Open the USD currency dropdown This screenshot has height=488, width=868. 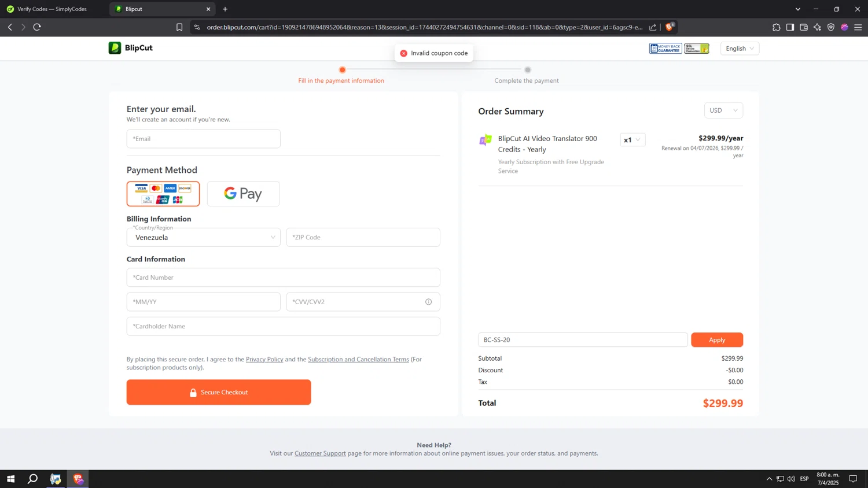click(x=723, y=110)
